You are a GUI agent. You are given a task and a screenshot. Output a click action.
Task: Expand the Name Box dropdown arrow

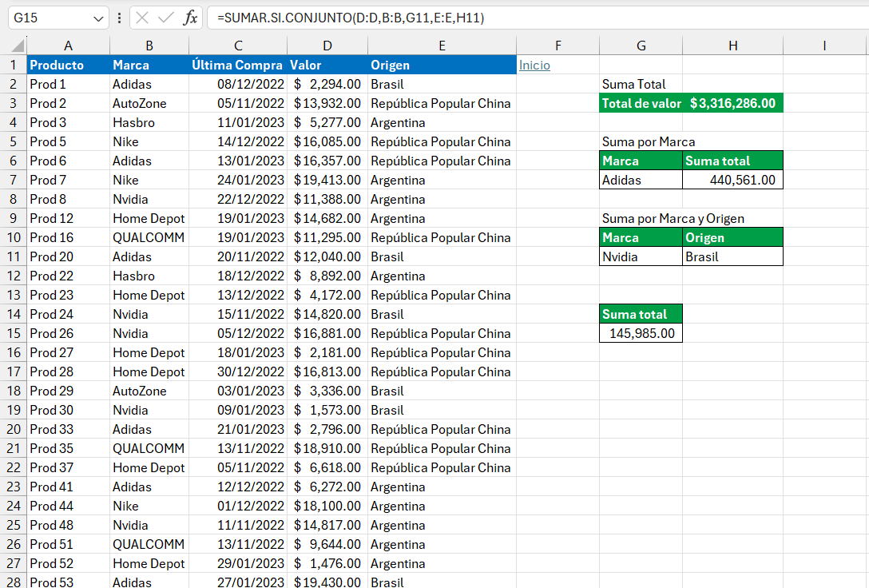(x=98, y=18)
